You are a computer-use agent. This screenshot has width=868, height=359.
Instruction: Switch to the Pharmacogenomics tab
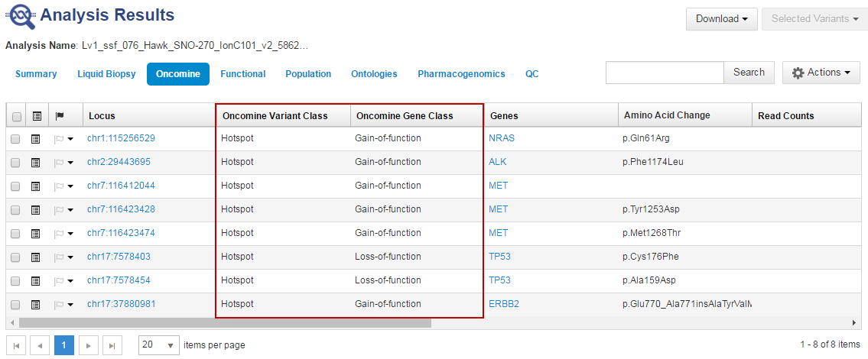click(461, 74)
